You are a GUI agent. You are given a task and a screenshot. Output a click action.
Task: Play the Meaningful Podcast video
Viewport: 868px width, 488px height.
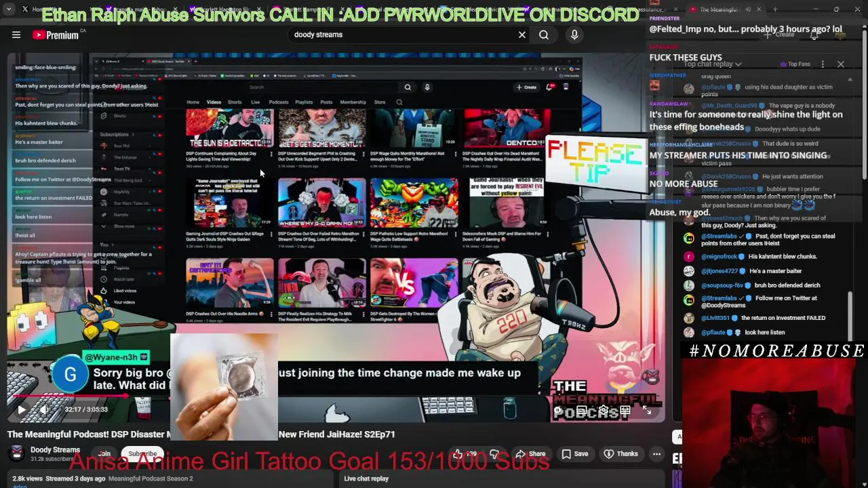(x=21, y=409)
